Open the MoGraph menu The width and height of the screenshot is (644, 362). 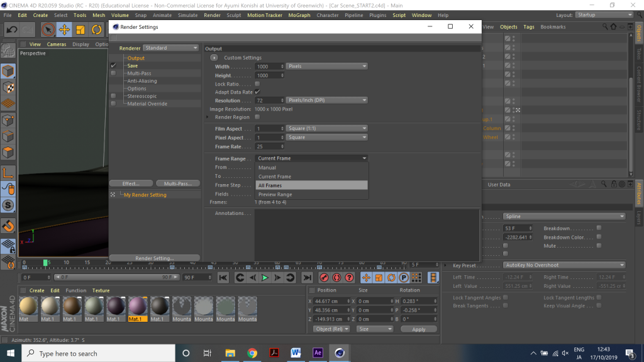coord(299,15)
